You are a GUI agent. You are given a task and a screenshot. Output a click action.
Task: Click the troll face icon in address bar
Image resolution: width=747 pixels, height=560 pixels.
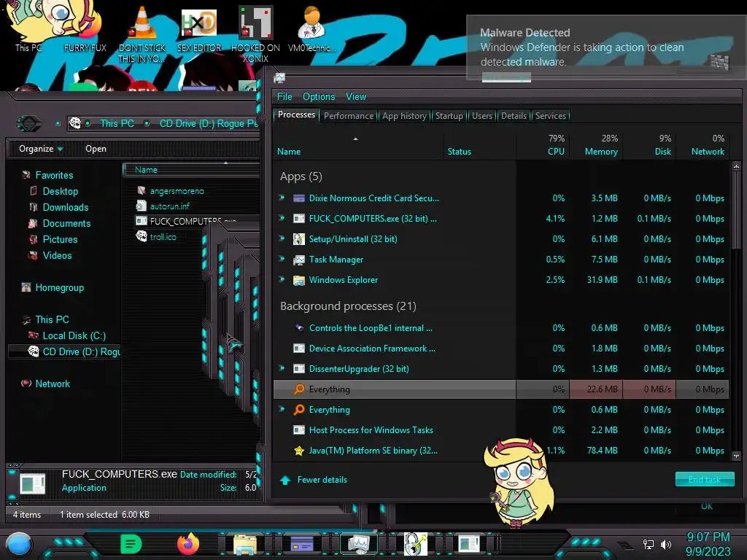[75, 123]
